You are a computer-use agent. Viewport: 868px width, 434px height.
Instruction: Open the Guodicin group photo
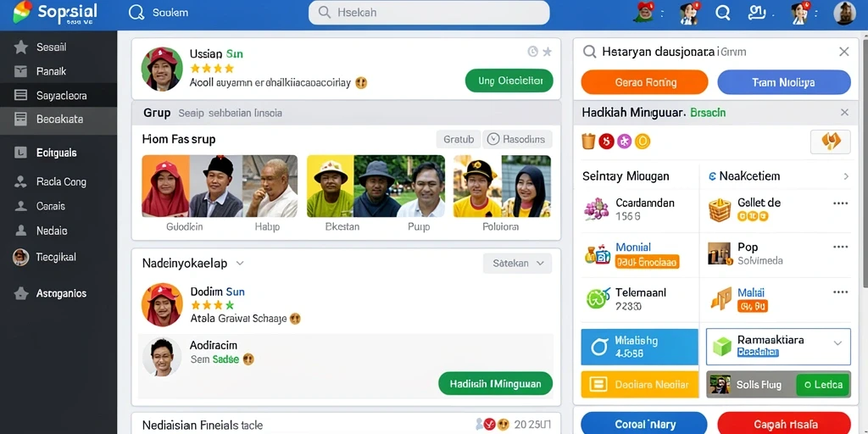click(220, 186)
